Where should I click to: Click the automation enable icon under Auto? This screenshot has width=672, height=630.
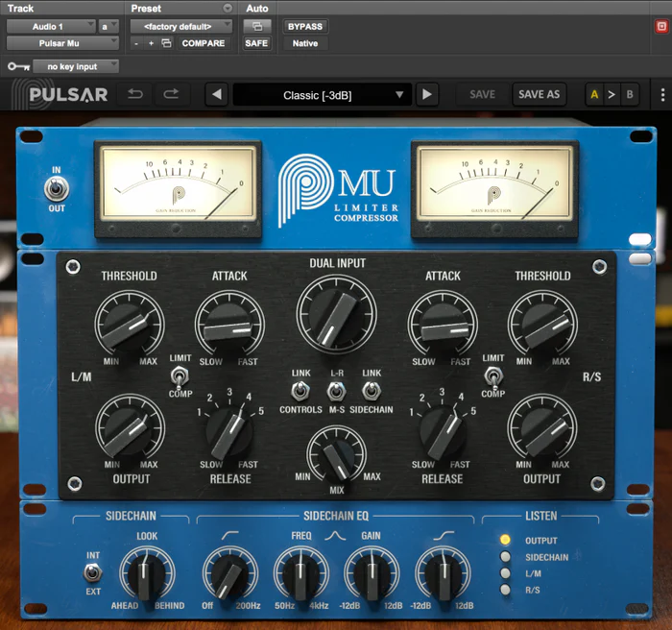[256, 27]
